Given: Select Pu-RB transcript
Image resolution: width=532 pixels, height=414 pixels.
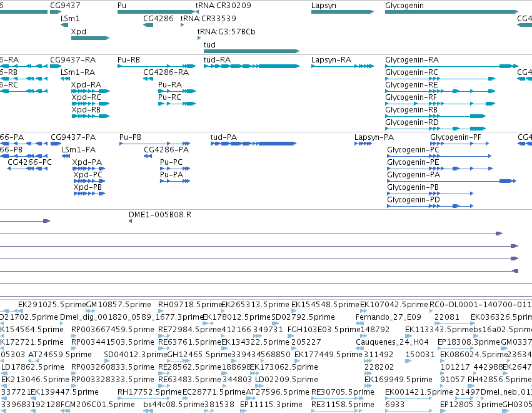Looking at the screenshot, I should (156, 66).
